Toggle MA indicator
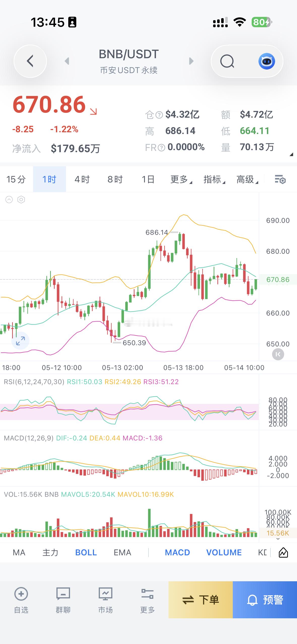 click(19, 553)
